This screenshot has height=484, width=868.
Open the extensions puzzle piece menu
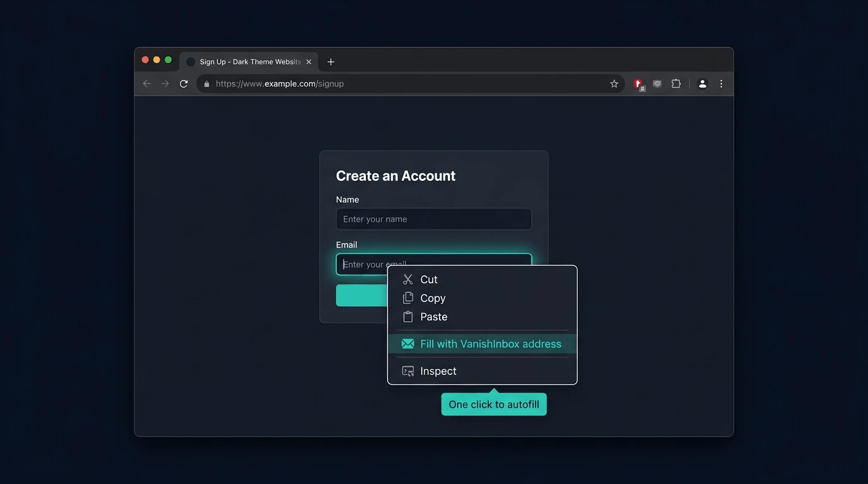pos(676,84)
